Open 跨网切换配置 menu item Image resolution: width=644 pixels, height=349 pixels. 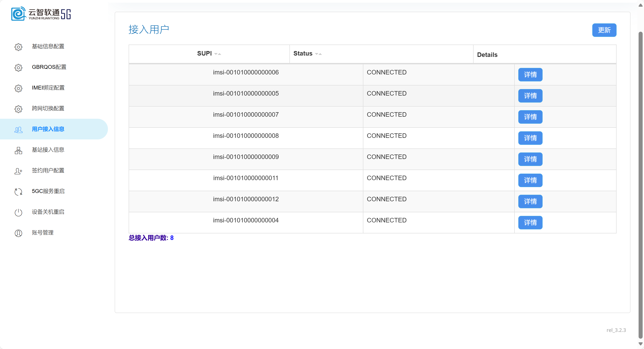click(54, 108)
